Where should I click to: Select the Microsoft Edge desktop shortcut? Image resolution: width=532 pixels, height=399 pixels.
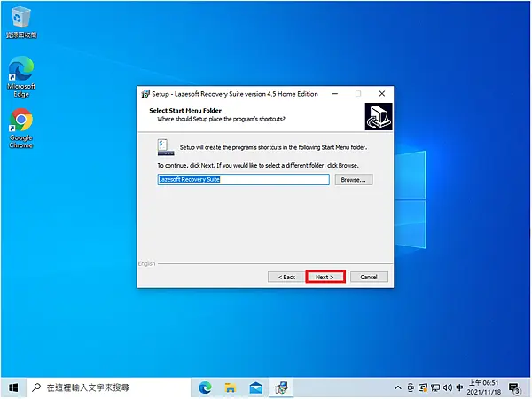point(21,77)
